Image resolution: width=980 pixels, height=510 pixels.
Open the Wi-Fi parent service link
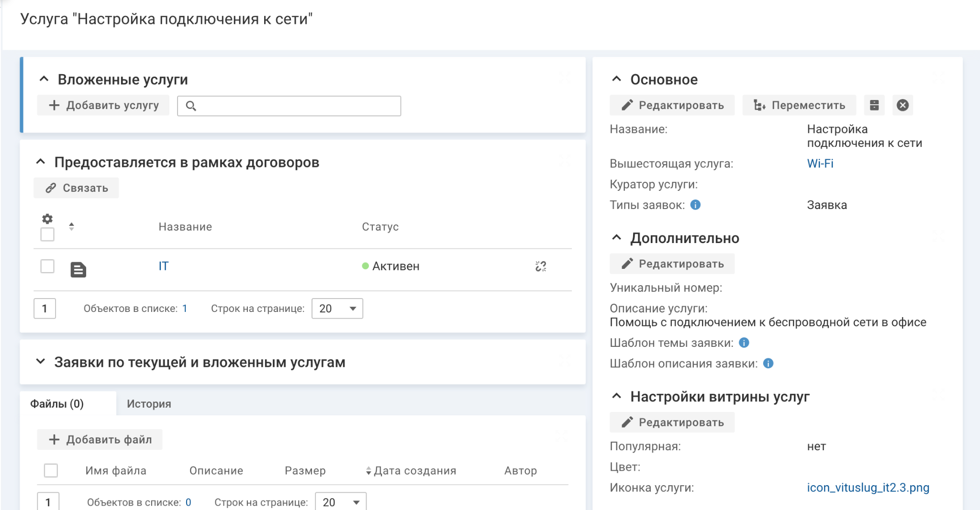(x=820, y=164)
